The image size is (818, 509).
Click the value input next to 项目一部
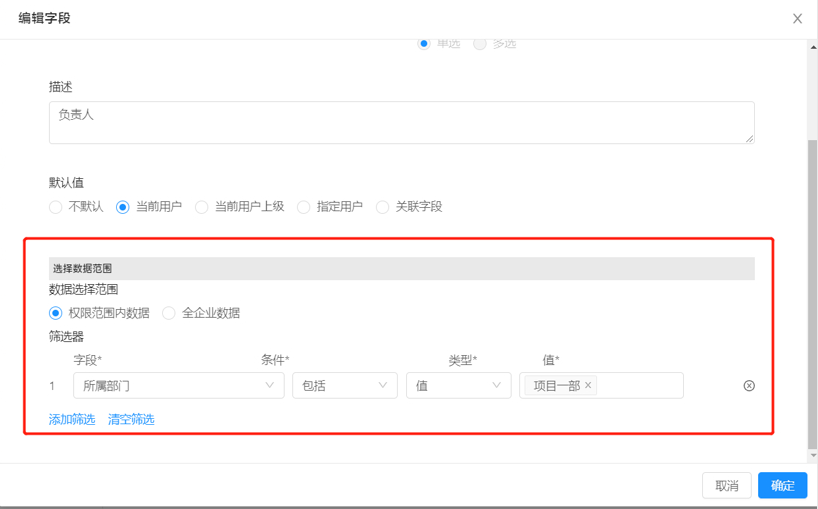click(x=640, y=385)
